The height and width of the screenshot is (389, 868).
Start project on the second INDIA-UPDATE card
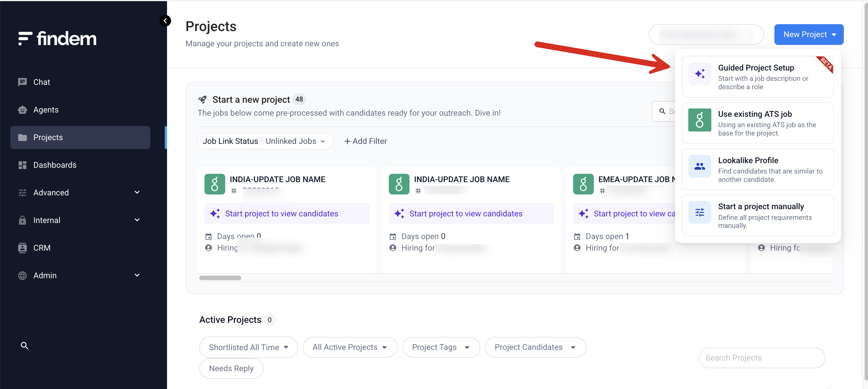pyautogui.click(x=471, y=214)
